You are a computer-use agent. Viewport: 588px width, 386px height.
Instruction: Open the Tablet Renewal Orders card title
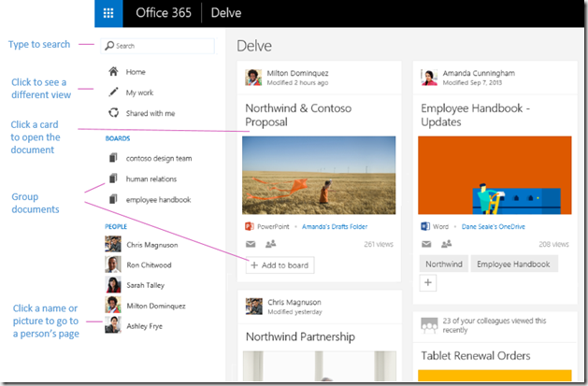[476, 355]
